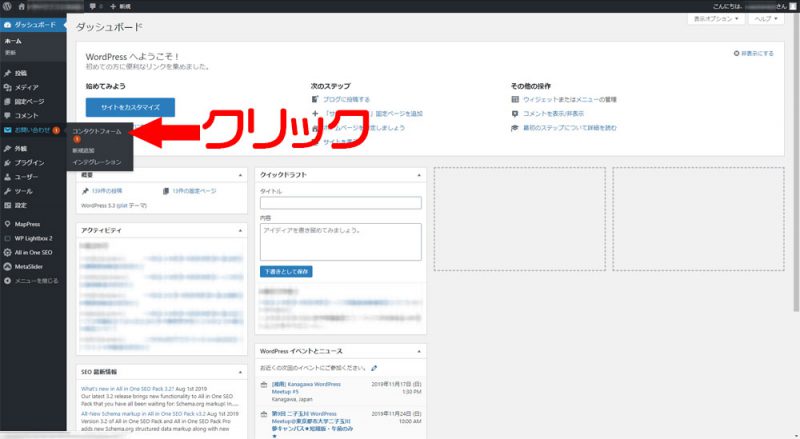Open 外観 appearance brush icon

coord(7,149)
